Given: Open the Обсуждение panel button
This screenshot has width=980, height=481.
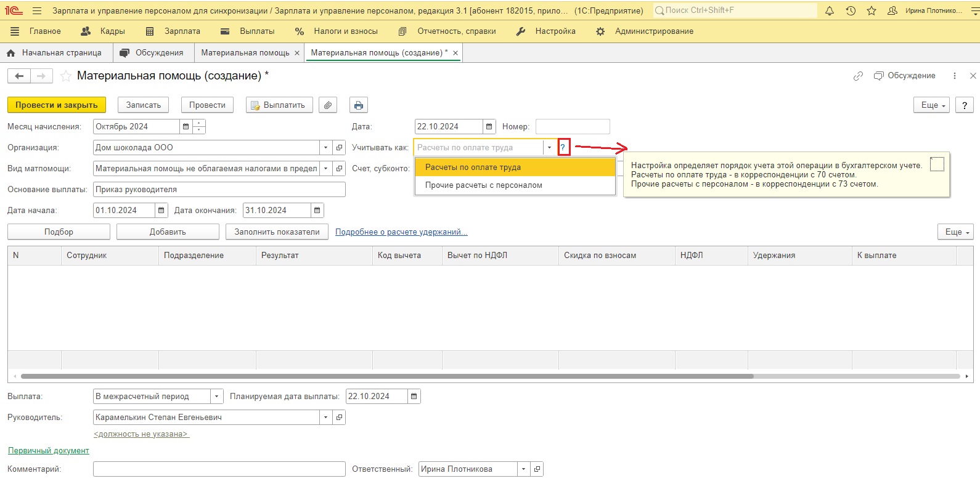Looking at the screenshot, I should point(904,76).
